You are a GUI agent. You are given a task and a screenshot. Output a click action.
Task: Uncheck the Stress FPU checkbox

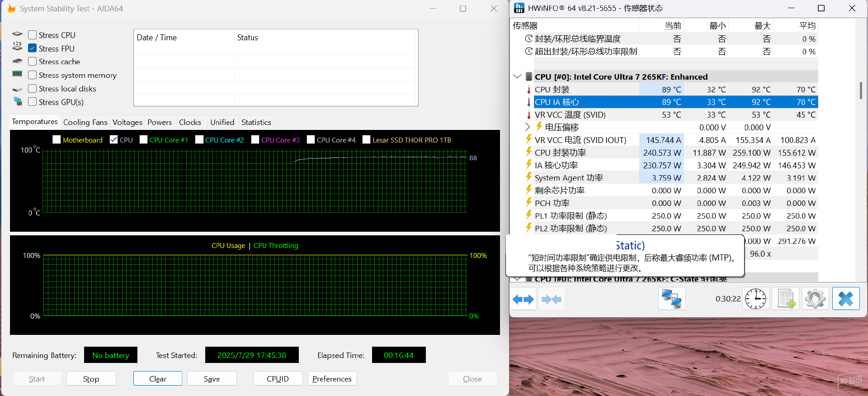point(32,48)
